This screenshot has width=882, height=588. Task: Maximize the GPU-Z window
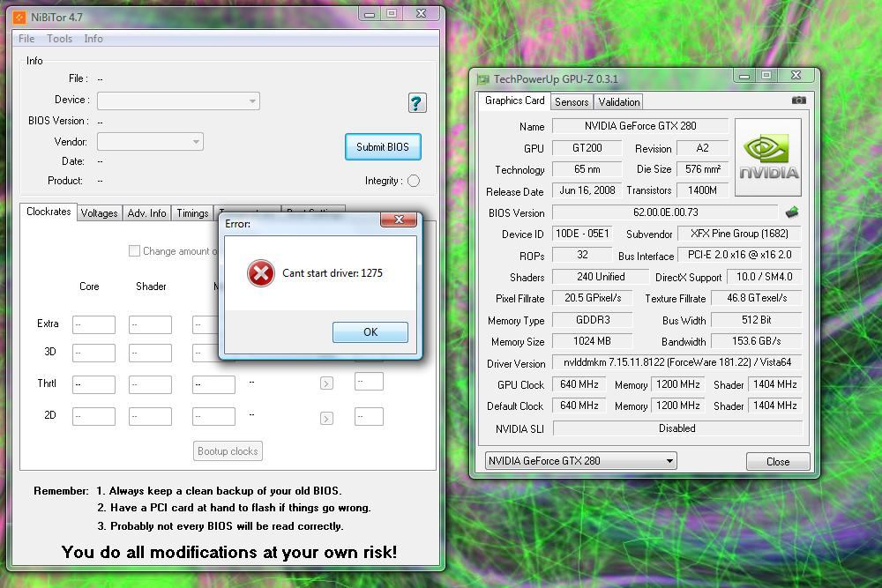(766, 75)
